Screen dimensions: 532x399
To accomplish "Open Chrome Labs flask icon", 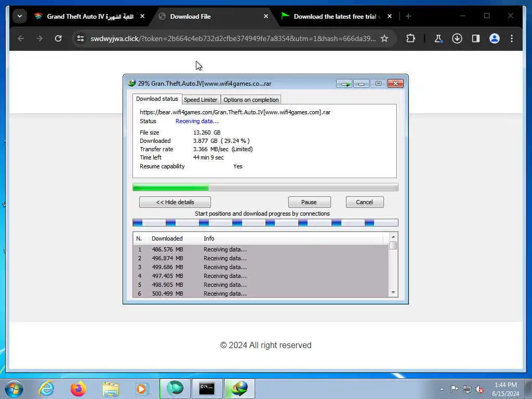I will click(x=438, y=38).
